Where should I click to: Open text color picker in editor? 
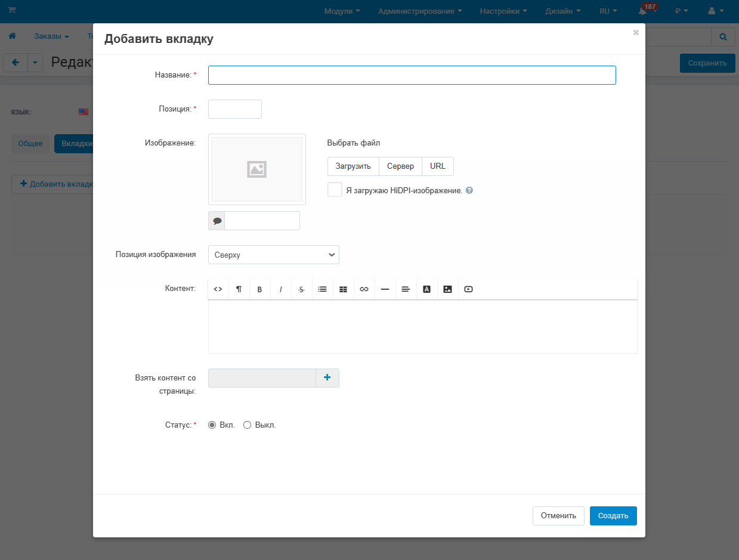coord(426,289)
